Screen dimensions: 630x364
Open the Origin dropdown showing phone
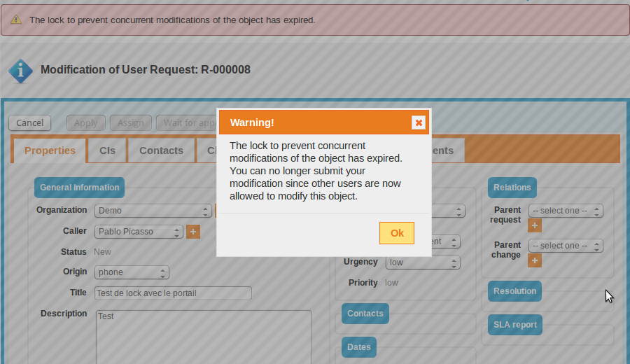click(x=132, y=272)
